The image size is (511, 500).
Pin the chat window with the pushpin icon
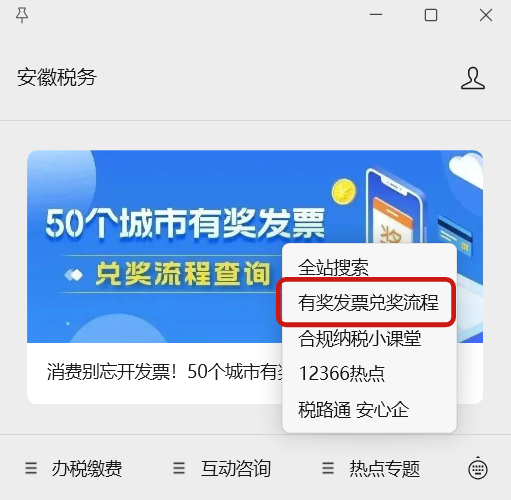pos(22,15)
